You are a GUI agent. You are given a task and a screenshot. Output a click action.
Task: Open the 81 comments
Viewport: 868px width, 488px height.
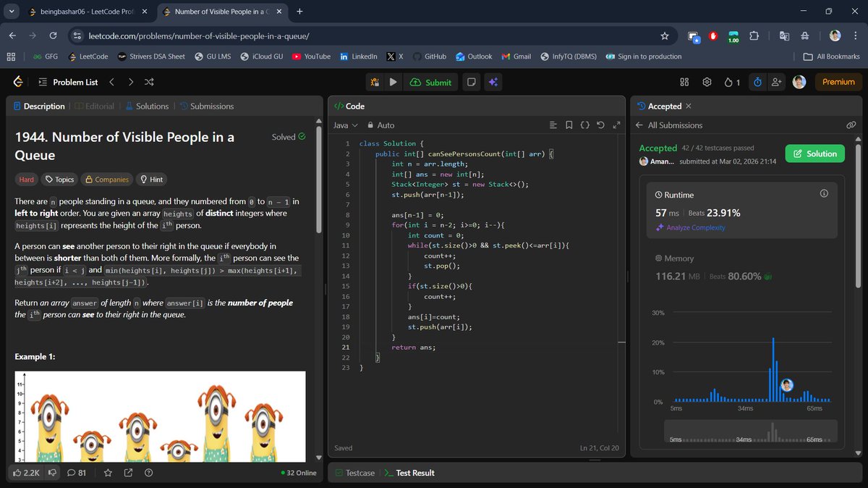(76, 472)
